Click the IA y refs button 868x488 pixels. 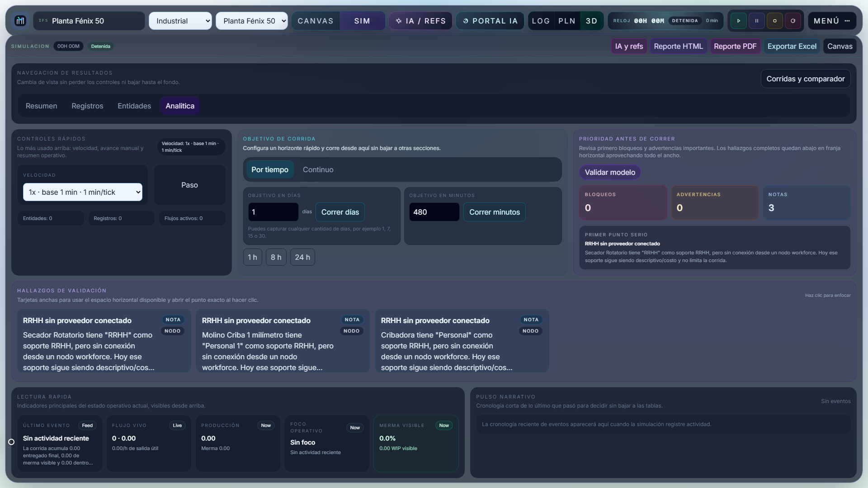(x=629, y=46)
